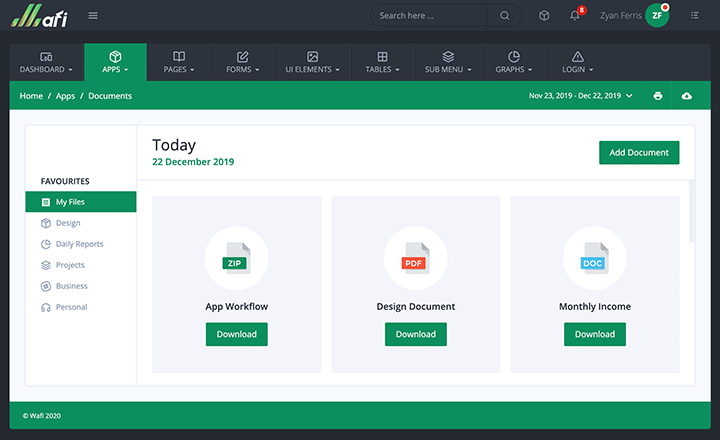Viewport: 720px width, 440px height.
Task: Click the print icon
Action: [x=658, y=96]
